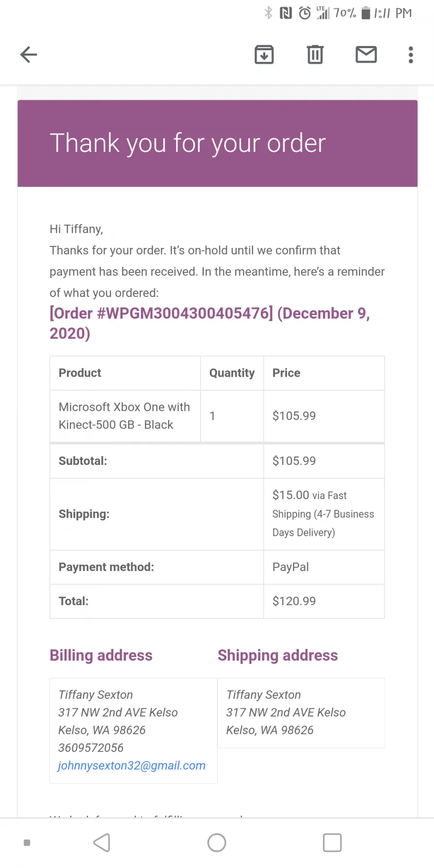Tap the Microsoft Xbox One product cell
The image size is (434, 868).
tap(125, 416)
